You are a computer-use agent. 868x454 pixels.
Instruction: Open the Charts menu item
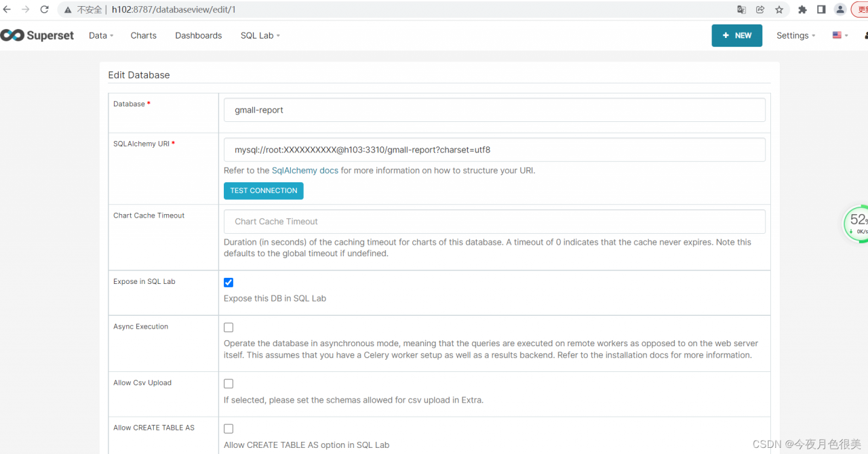(143, 35)
